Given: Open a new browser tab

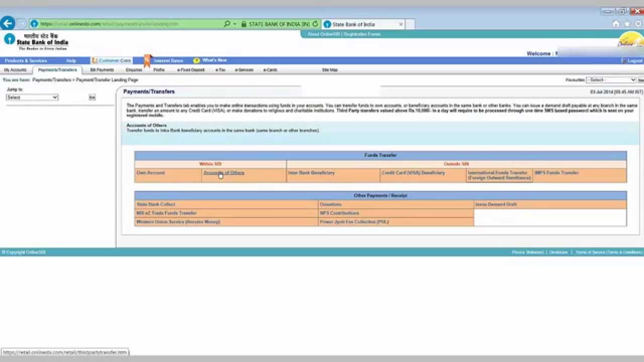Looking at the screenshot, I should (410, 24).
